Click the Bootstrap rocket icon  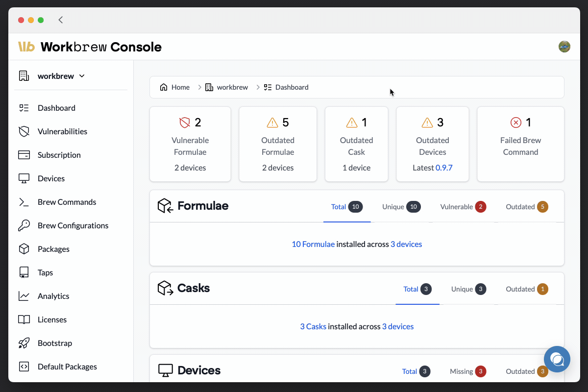[24, 343]
